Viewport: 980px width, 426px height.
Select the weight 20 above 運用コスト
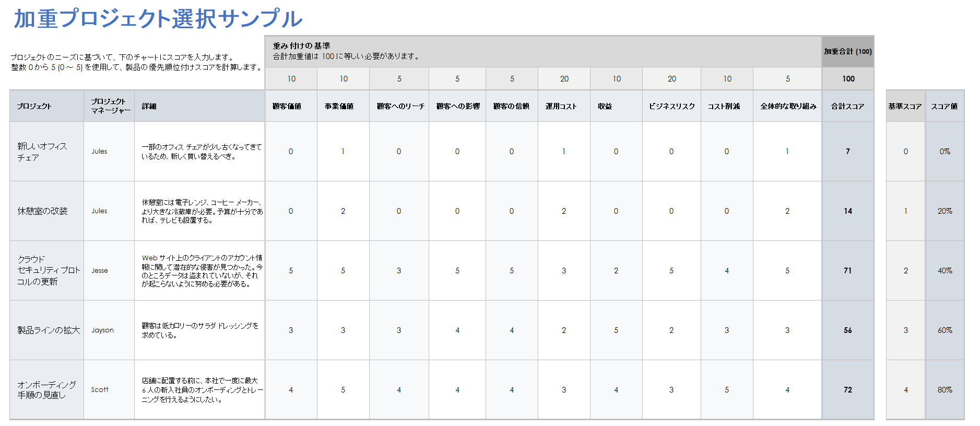[564, 78]
